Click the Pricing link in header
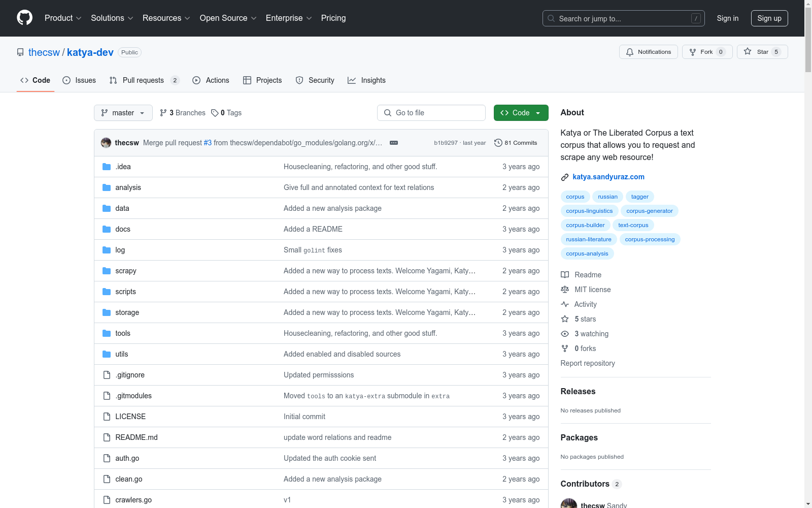 click(333, 18)
